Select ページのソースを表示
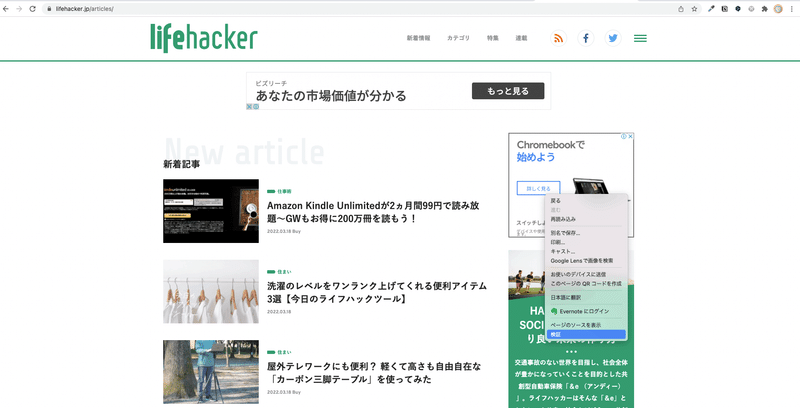The height and width of the screenshot is (408, 800). point(586,325)
